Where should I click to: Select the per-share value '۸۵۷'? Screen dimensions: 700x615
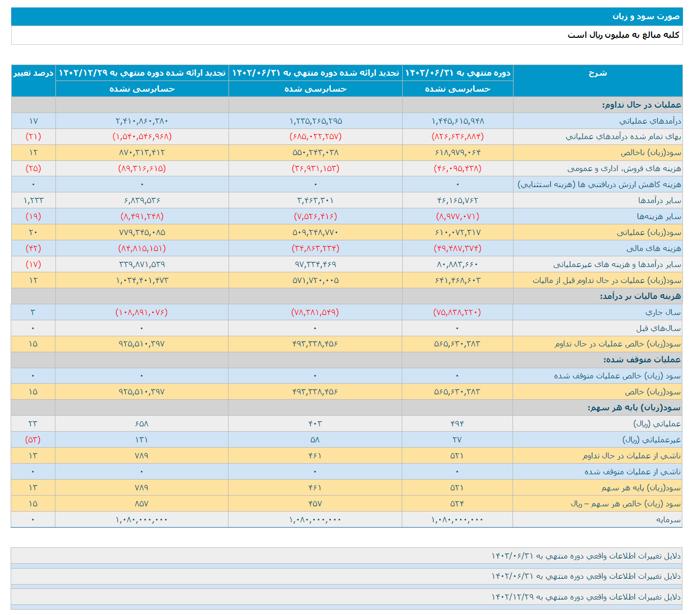coord(142,504)
